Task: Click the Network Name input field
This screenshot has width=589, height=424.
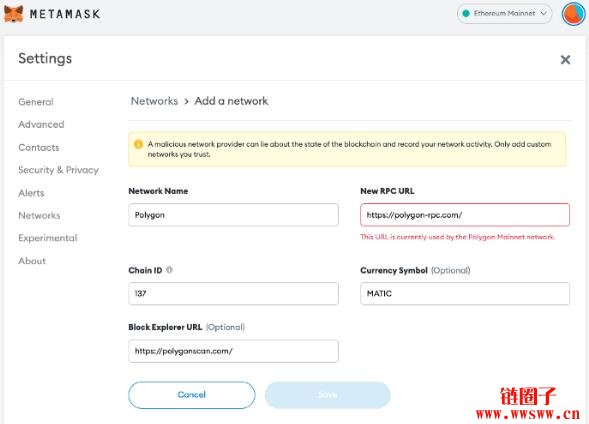Action: (x=233, y=215)
